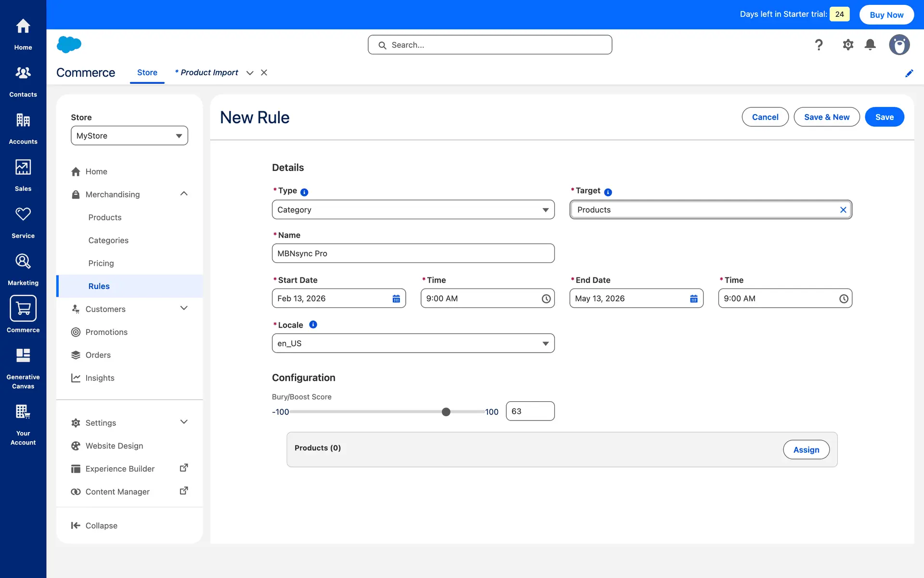Image resolution: width=924 pixels, height=578 pixels.
Task: Click the Type field info icon
Action: [x=304, y=192]
